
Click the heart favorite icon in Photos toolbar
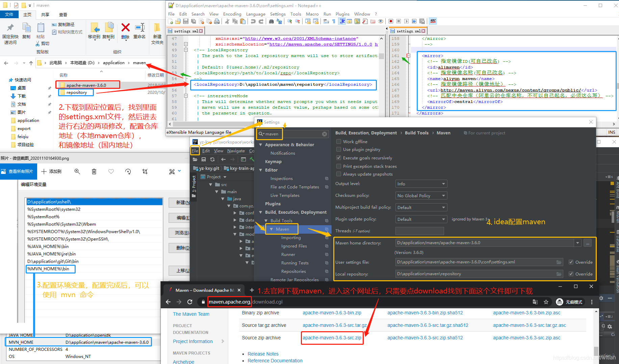(111, 172)
